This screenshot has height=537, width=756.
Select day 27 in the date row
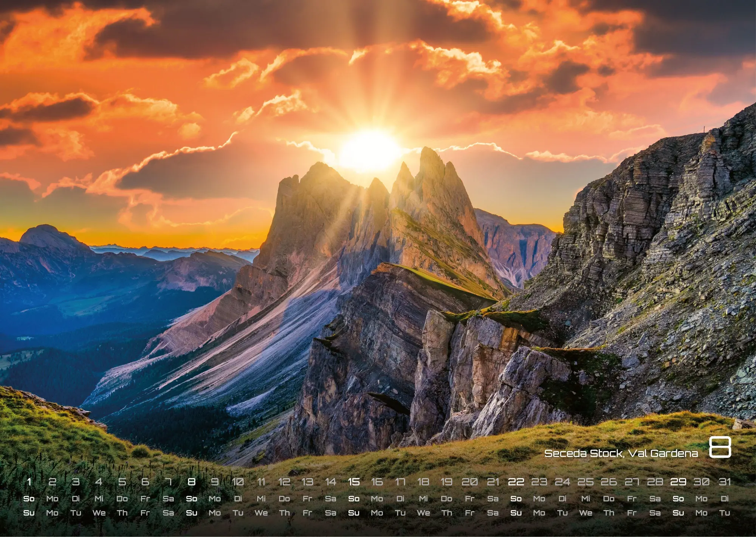[x=632, y=482]
